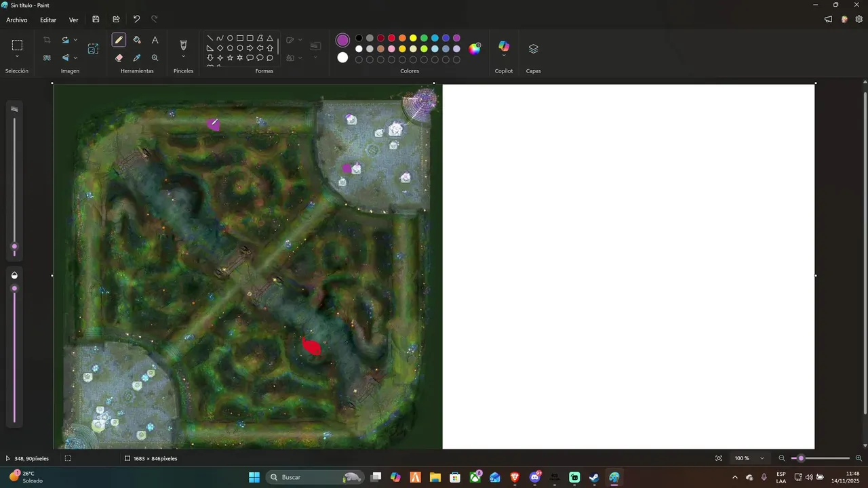Expand the Selection options arrow
The image size is (868, 488).
coord(17,57)
